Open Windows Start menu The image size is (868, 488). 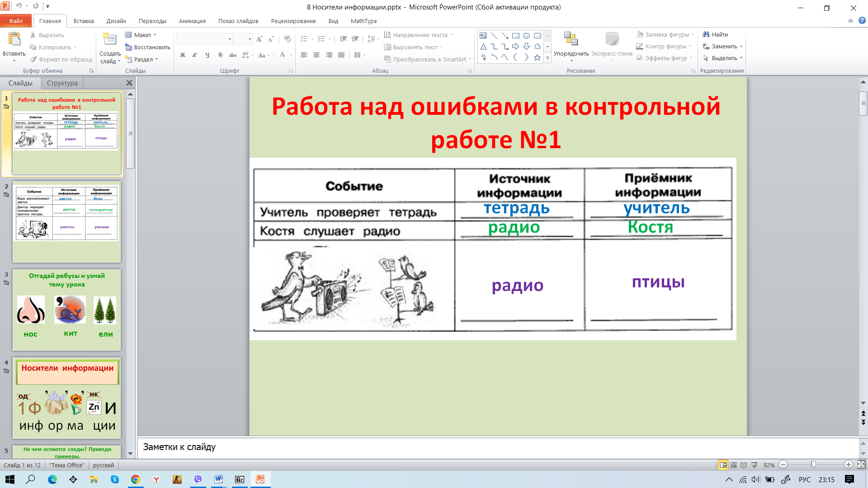click(9, 479)
